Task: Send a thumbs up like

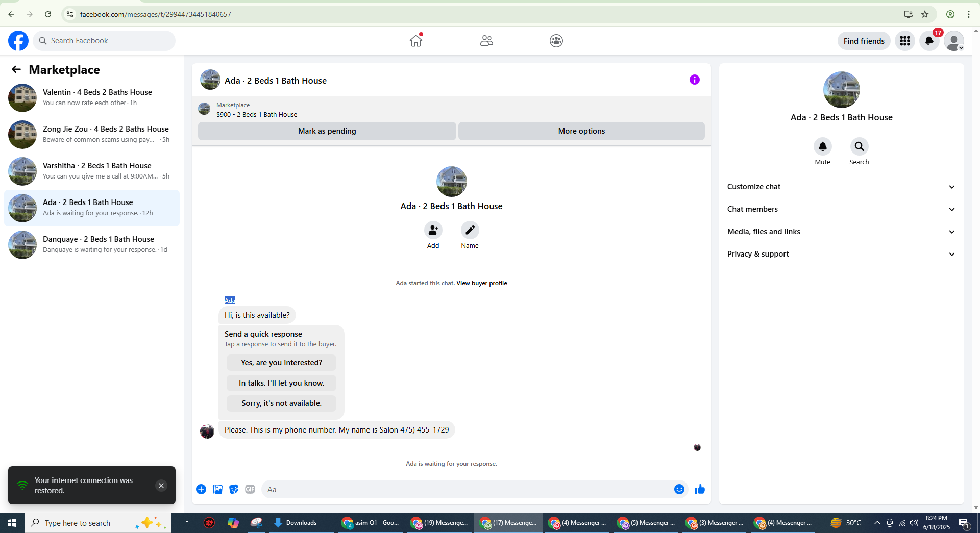Action: (699, 489)
